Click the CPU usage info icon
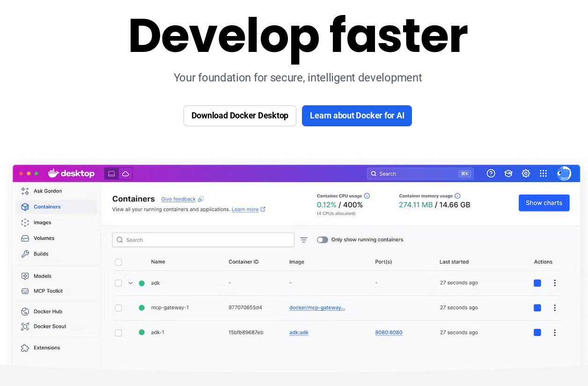Viewport: 588px width, 386px height. tap(367, 196)
